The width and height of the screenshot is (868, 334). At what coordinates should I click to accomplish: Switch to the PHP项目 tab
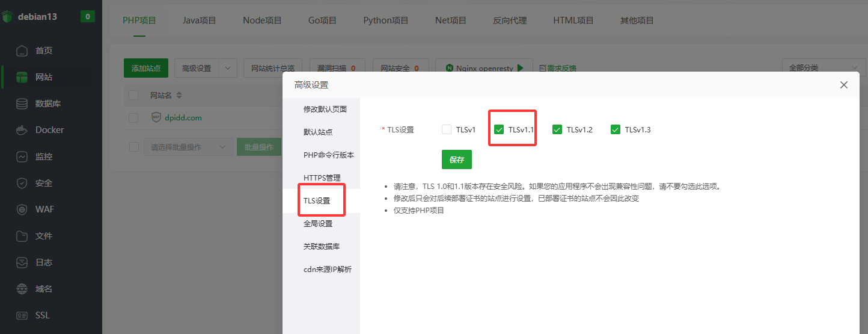point(139,20)
